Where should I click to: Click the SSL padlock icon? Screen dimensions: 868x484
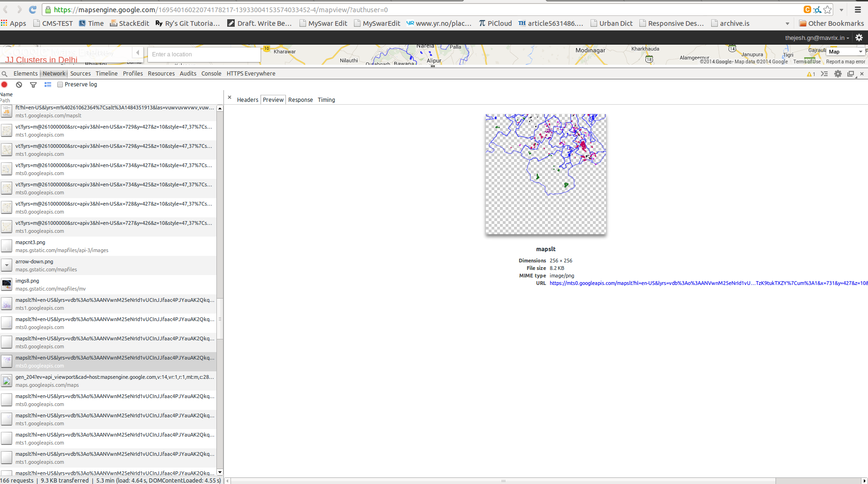(47, 9)
